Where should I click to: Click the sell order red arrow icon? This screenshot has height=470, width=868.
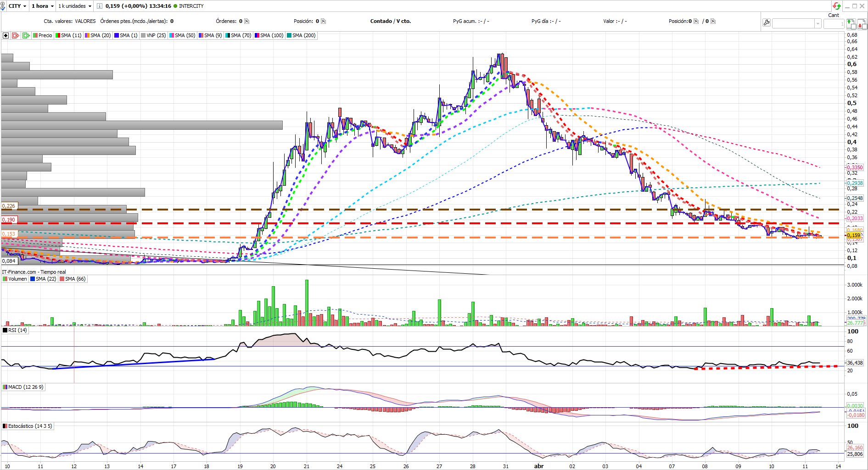pos(862,24)
